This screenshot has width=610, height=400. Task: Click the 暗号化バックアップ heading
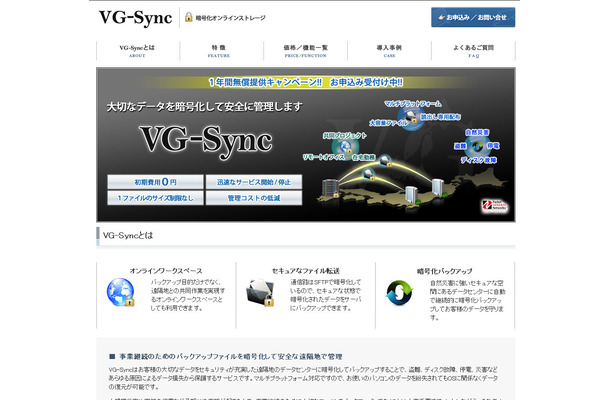444,271
